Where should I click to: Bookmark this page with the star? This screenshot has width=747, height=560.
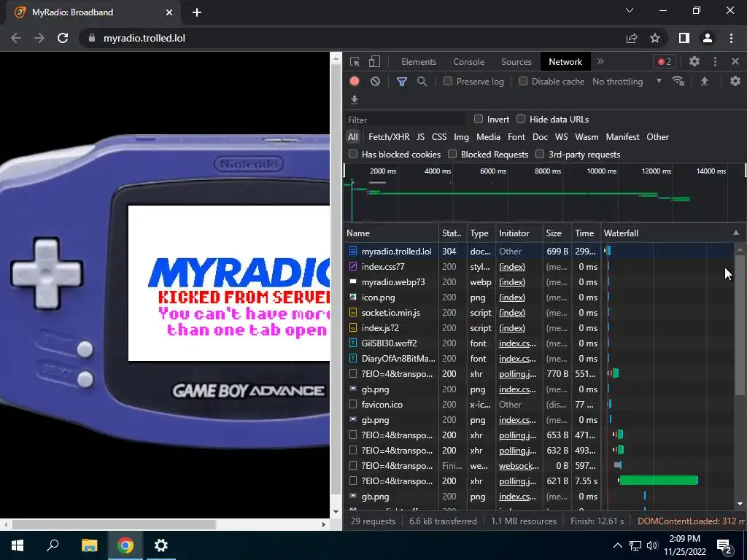tap(655, 38)
